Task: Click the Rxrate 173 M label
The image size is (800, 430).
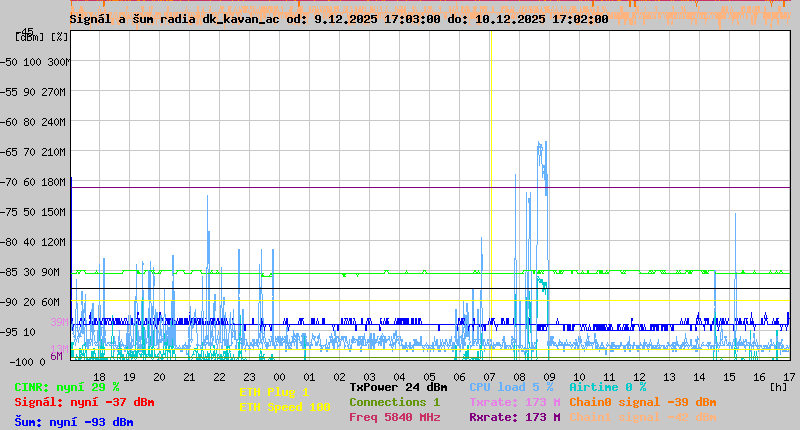Action: (x=514, y=417)
